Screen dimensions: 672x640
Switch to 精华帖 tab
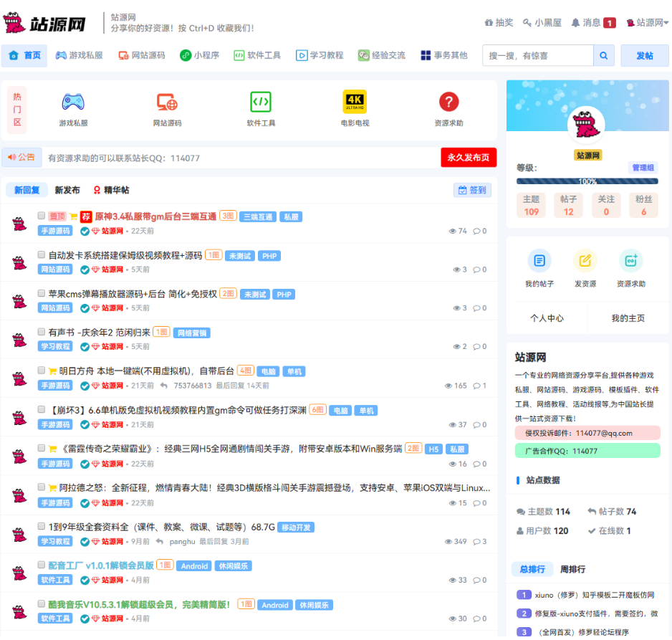click(x=111, y=190)
